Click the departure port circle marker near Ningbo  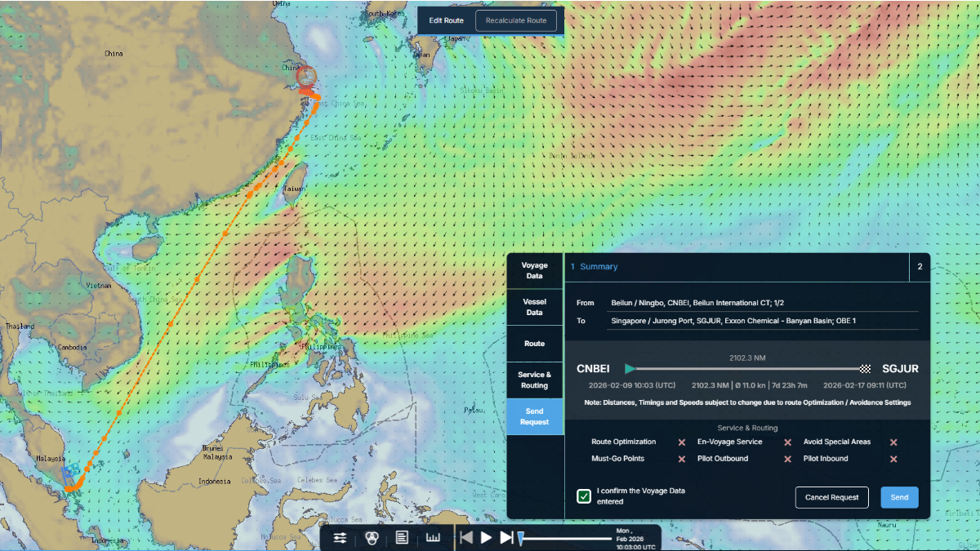click(x=306, y=76)
